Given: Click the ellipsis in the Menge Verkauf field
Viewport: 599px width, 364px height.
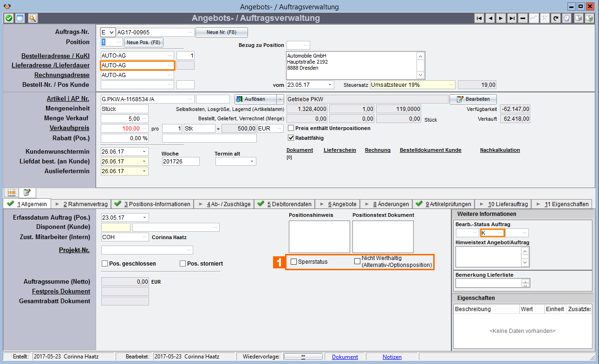Looking at the screenshot, I should pyautogui.click(x=145, y=118).
